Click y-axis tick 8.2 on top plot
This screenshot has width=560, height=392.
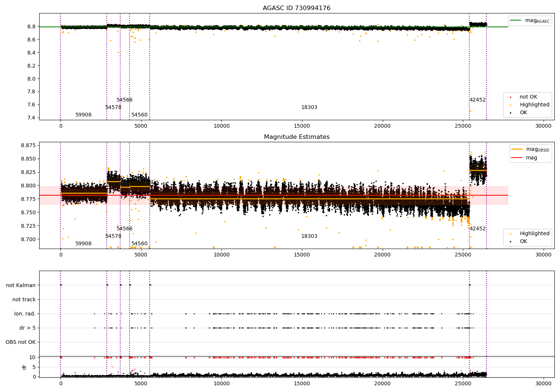click(x=31, y=66)
